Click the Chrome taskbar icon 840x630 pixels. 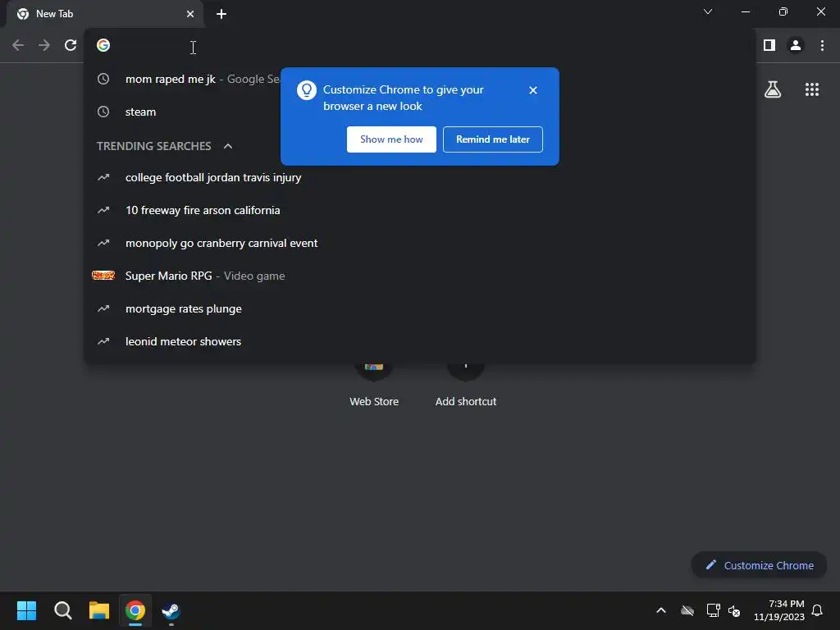coord(135,610)
